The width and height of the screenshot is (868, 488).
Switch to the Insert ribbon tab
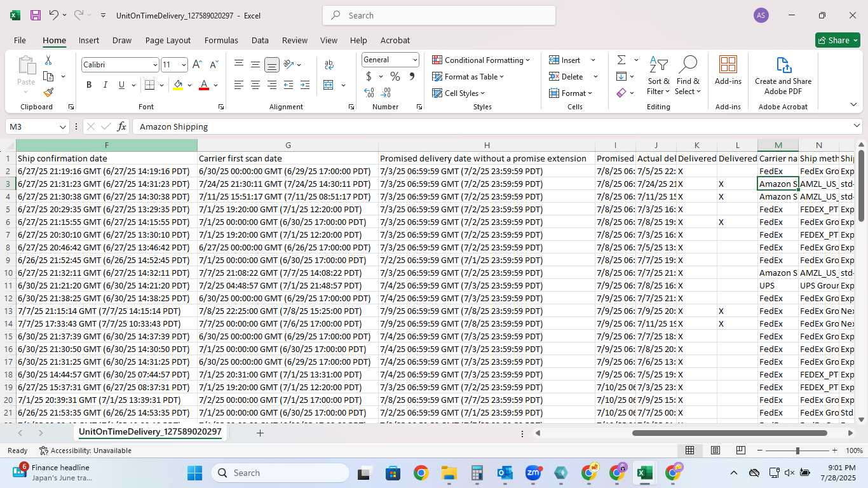pyautogui.click(x=89, y=40)
